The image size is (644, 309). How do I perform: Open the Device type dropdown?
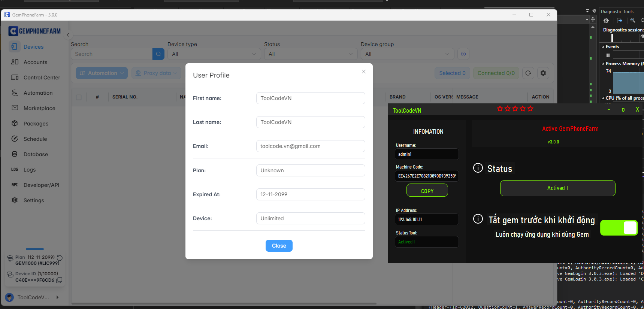[x=214, y=54]
